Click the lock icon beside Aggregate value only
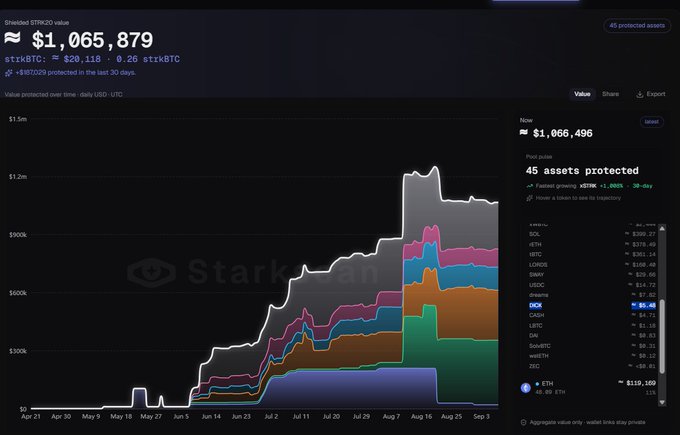Screen dimensions: 680x435 click(x=523, y=422)
